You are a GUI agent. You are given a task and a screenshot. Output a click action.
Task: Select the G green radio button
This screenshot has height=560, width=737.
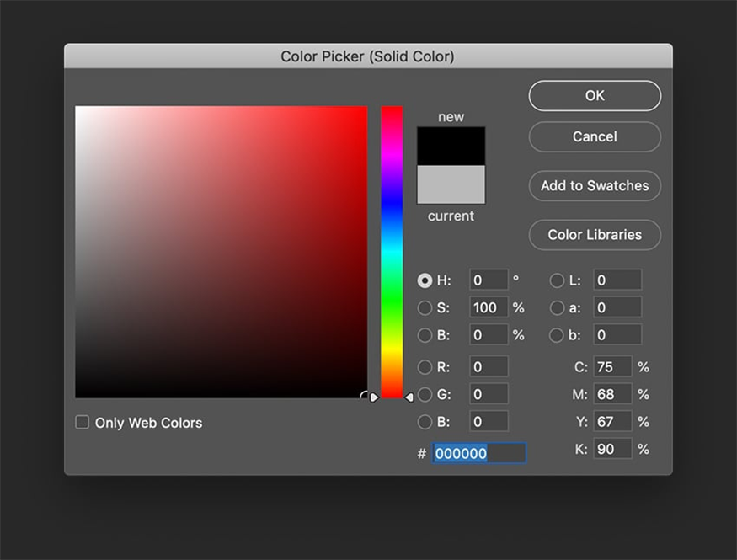(425, 394)
